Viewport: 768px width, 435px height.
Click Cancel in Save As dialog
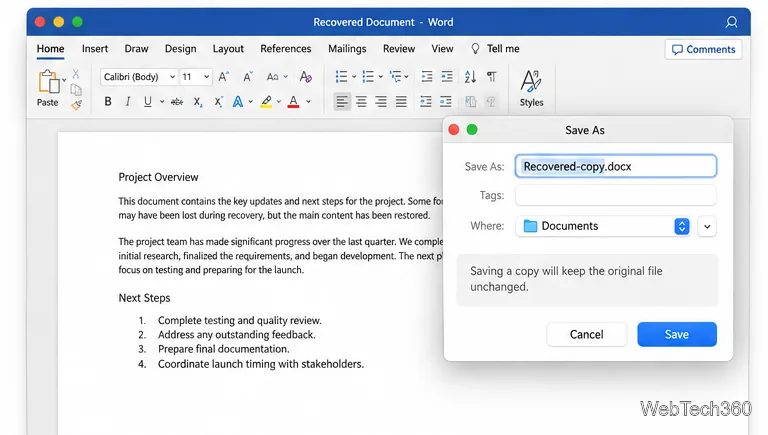(x=586, y=334)
